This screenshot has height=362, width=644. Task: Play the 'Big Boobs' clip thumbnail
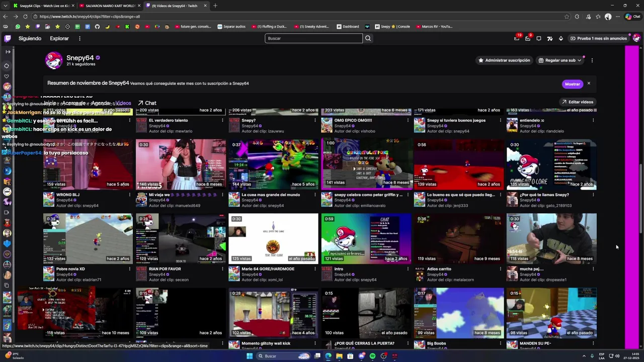click(459, 313)
